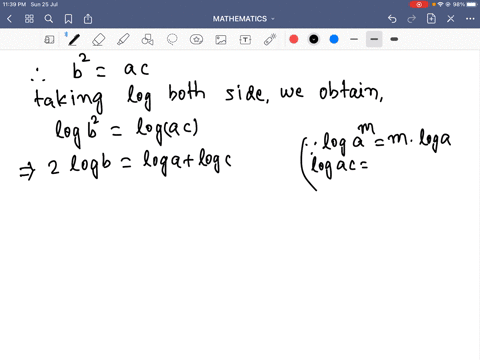Select the Pen tool
The width and height of the screenshot is (480, 360).
click(x=74, y=40)
